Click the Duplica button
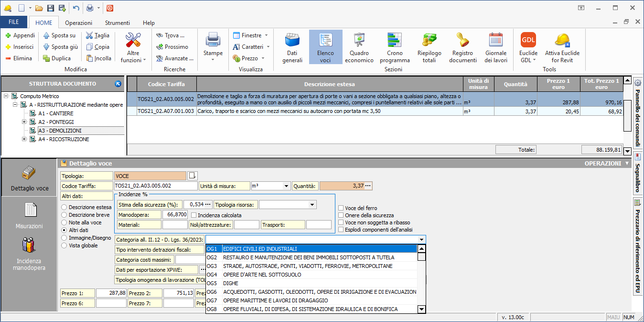The width and height of the screenshot is (644, 322). 56,58
